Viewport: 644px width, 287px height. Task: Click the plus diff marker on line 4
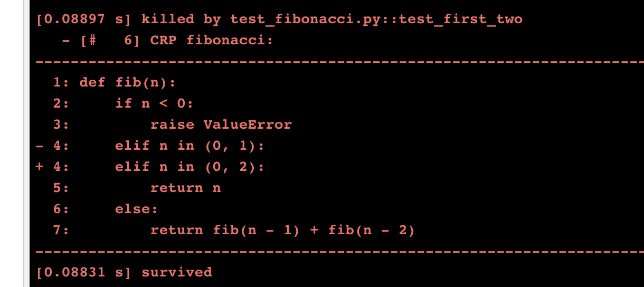40,167
